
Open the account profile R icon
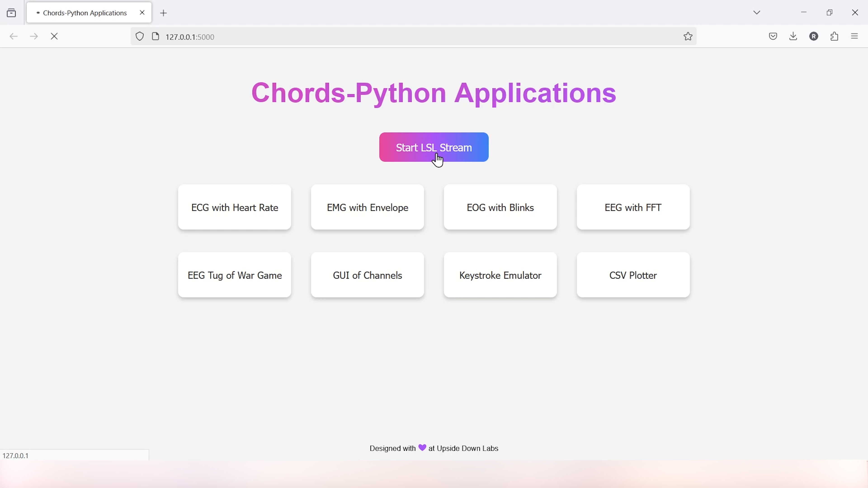click(x=814, y=36)
